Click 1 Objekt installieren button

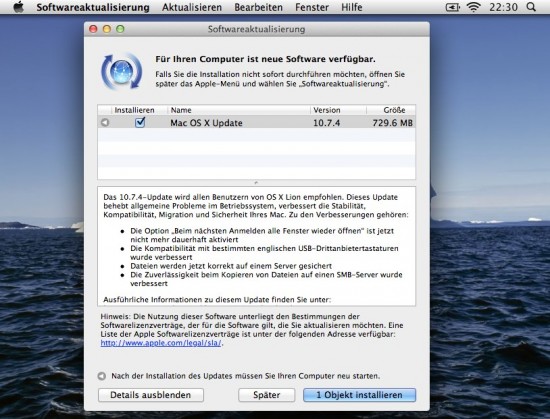(x=360, y=395)
